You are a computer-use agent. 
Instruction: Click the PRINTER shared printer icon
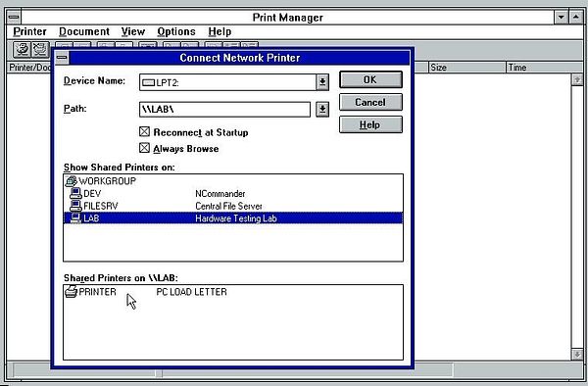(x=71, y=292)
